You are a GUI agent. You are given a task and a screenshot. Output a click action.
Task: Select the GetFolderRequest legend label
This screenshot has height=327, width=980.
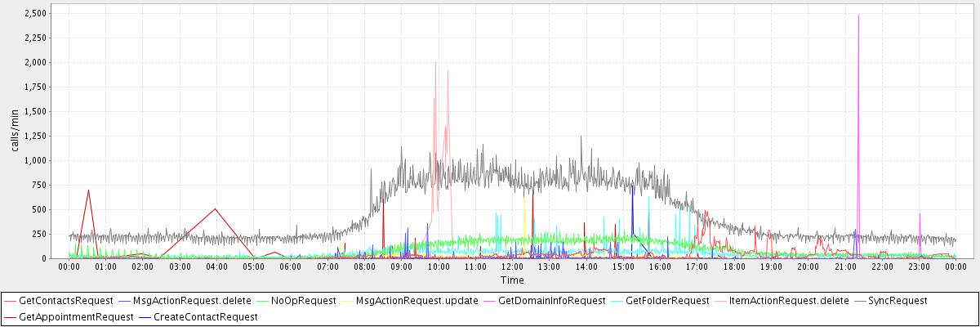click(x=667, y=301)
